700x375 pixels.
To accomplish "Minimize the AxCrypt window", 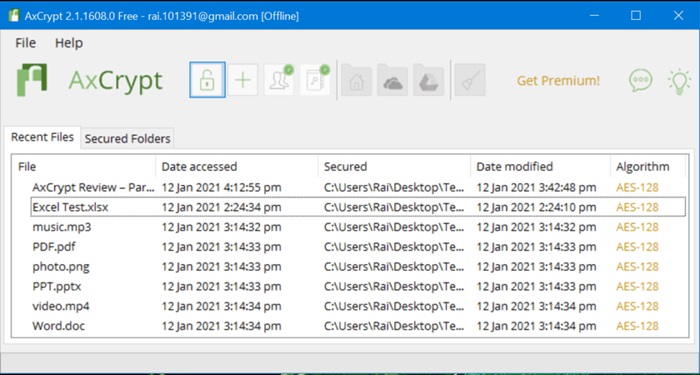I will pos(594,15).
